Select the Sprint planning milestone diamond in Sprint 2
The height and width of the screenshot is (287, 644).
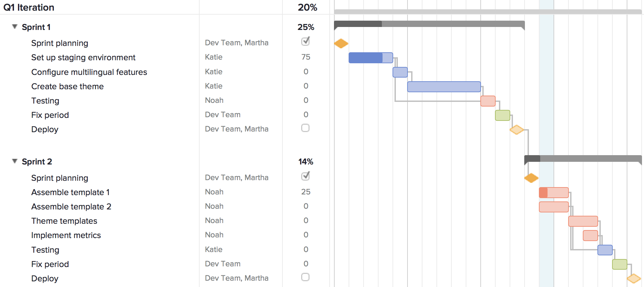[x=531, y=178]
